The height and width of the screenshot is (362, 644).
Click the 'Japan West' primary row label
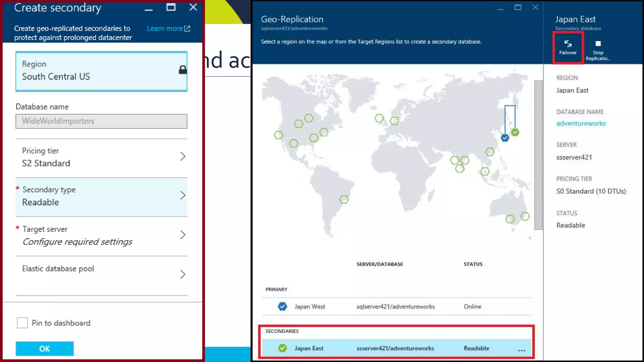(310, 306)
